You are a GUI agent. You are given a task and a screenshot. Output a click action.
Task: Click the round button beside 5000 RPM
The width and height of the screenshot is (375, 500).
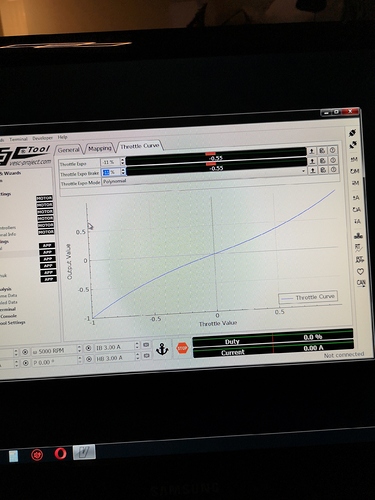click(25, 352)
